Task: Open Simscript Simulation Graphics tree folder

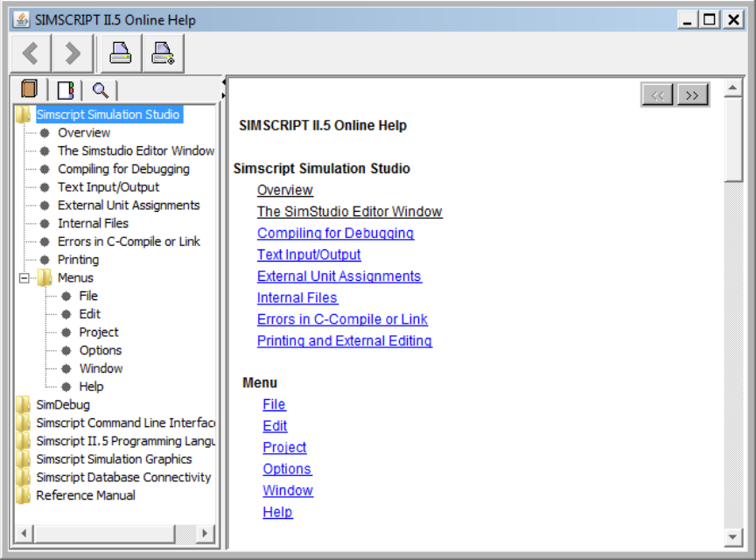Action: coord(114,458)
